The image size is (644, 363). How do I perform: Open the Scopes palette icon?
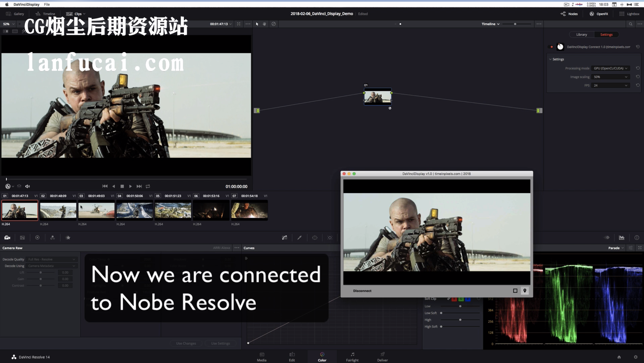click(622, 237)
